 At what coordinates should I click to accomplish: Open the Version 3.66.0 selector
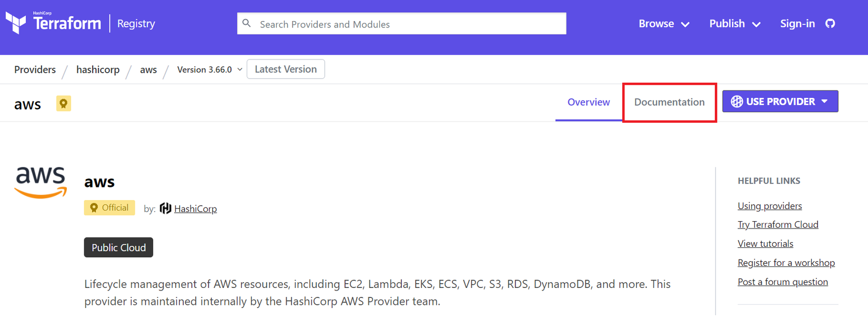[209, 69]
